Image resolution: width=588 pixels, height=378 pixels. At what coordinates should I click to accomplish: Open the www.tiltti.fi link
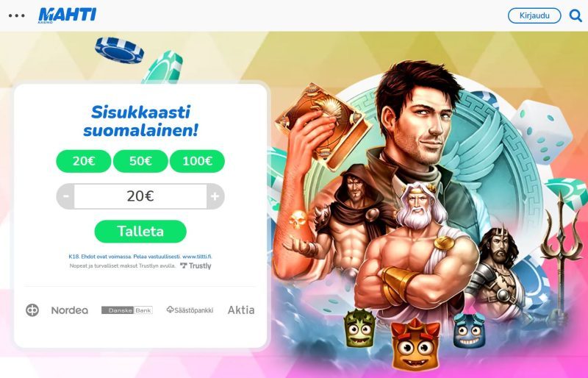pyautogui.click(x=197, y=257)
